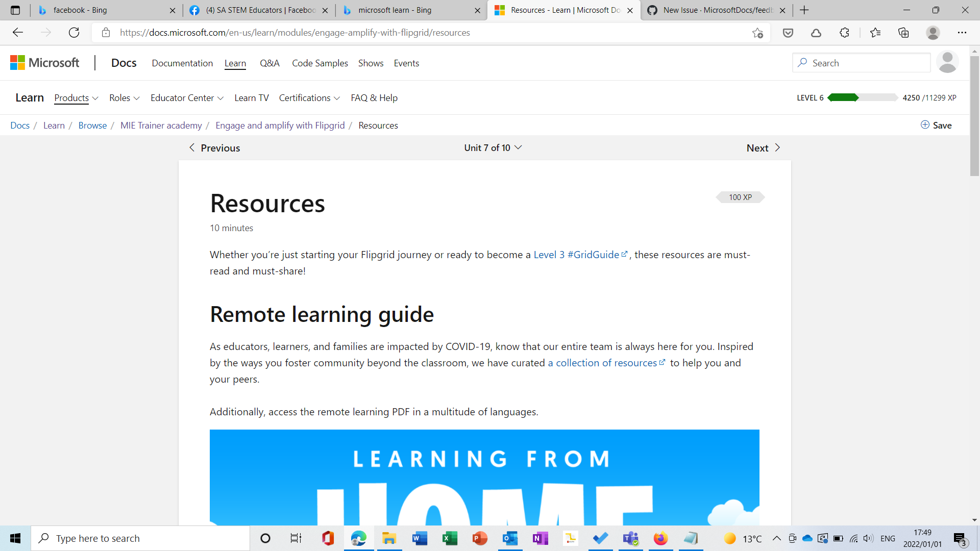Launch Firefox from the taskbar
980x551 pixels.
pyautogui.click(x=660, y=538)
